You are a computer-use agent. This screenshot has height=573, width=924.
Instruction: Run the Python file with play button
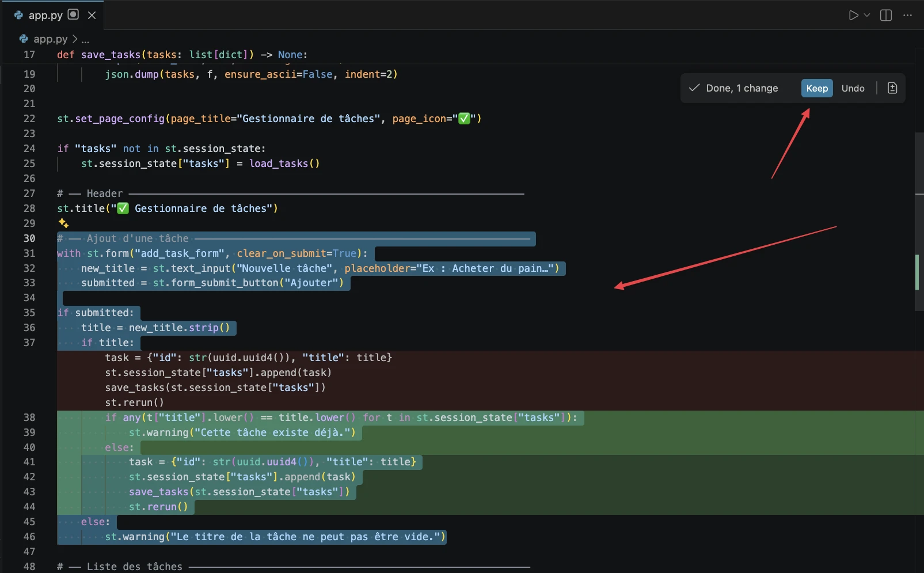tap(853, 16)
